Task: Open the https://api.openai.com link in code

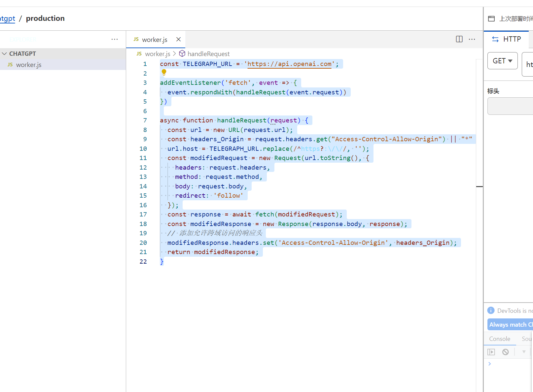Action: tap(289, 64)
